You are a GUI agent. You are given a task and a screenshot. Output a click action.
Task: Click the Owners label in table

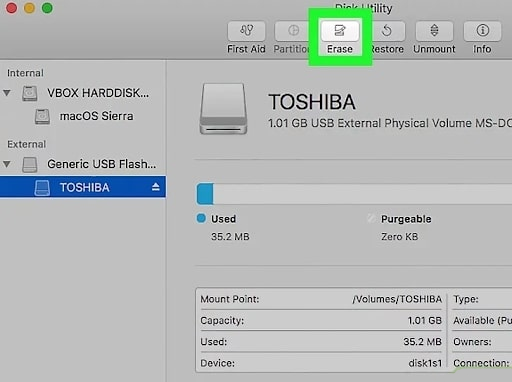click(x=472, y=342)
